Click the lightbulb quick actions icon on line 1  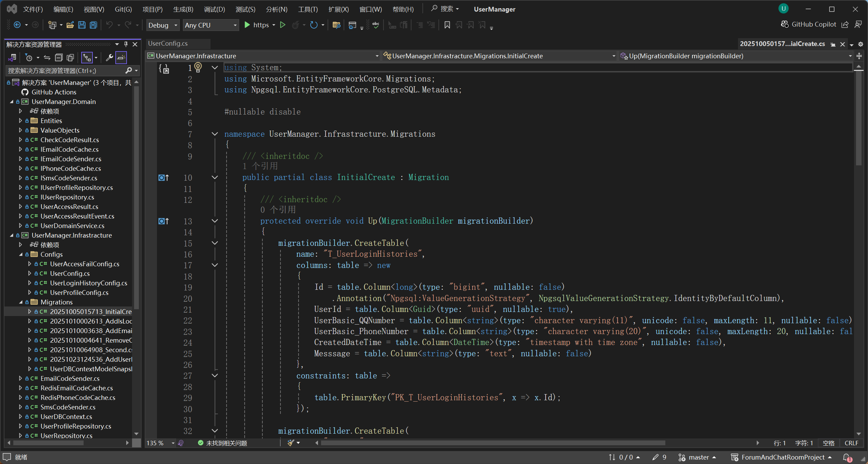(x=198, y=68)
